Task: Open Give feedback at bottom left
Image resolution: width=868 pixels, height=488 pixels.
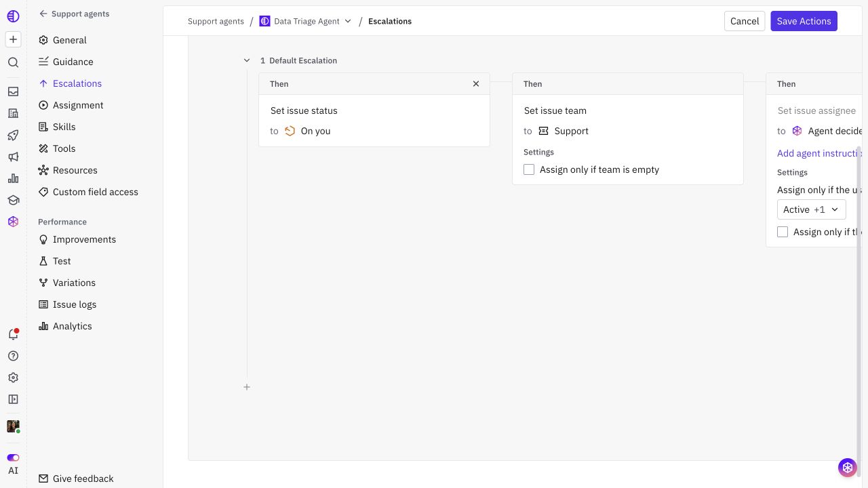Action: tap(76, 479)
